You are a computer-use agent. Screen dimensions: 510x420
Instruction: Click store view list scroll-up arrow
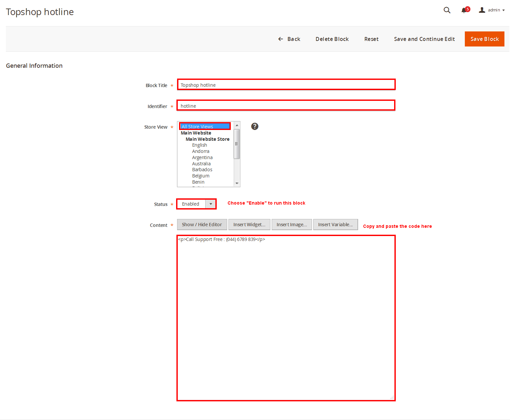coord(237,125)
